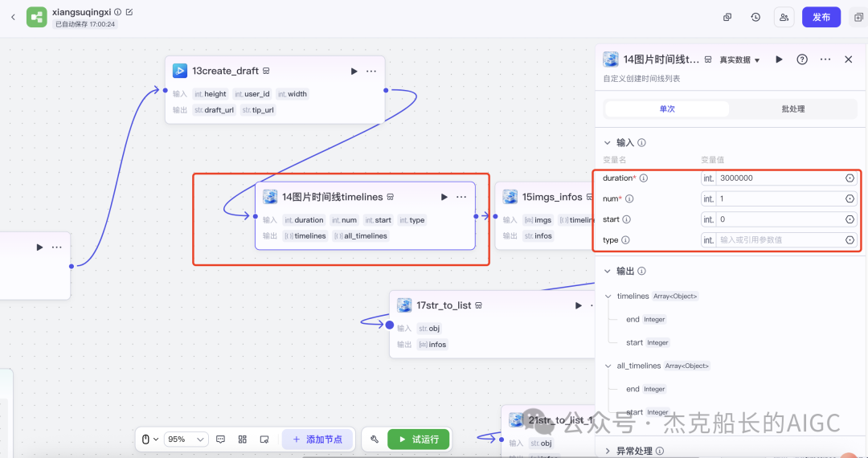Collapse the timelines output tree
The width and height of the screenshot is (868, 458).
(608, 296)
